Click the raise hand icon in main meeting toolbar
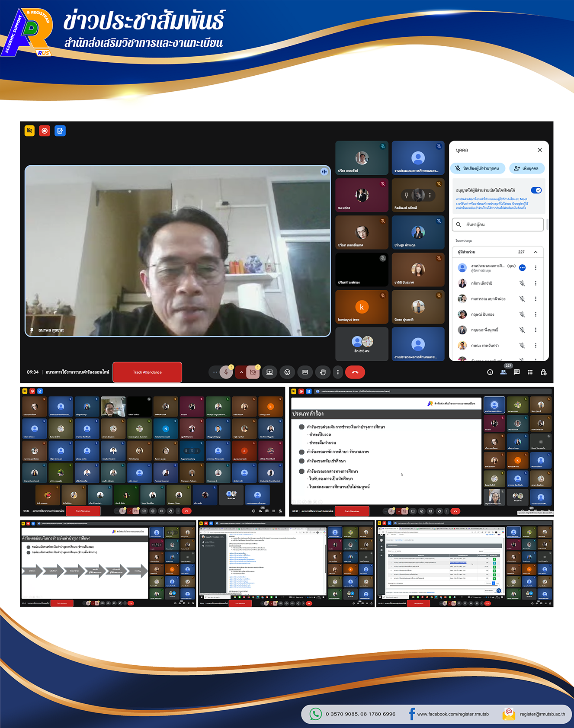 (x=322, y=372)
